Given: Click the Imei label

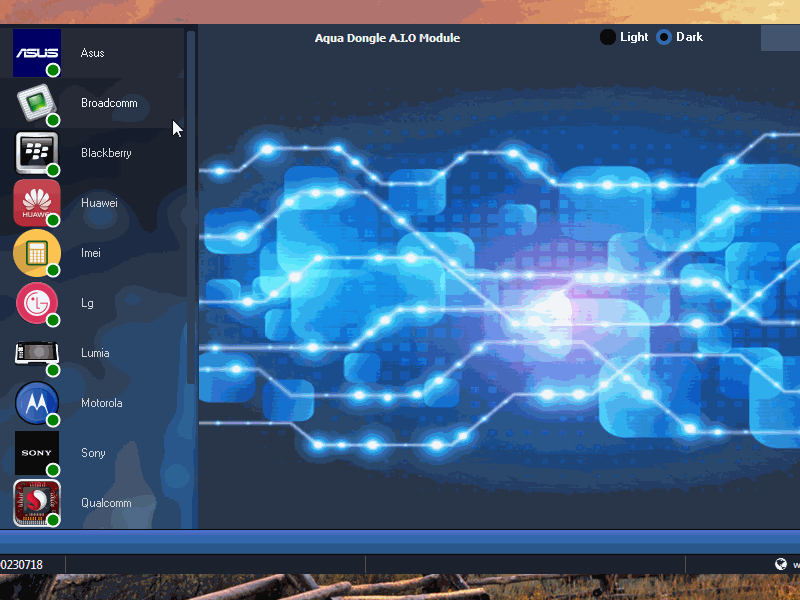Looking at the screenshot, I should pyautogui.click(x=90, y=253).
